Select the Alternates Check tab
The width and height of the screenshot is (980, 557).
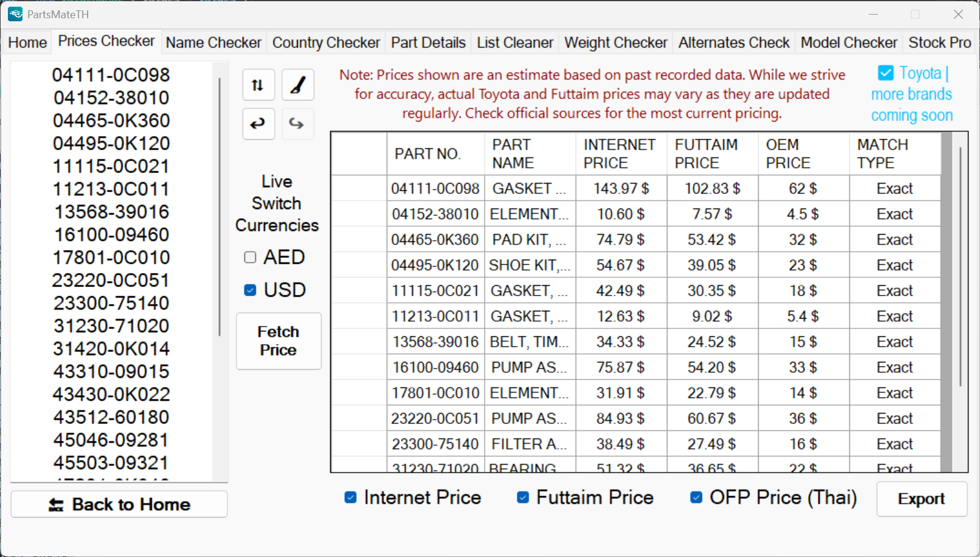[734, 43]
